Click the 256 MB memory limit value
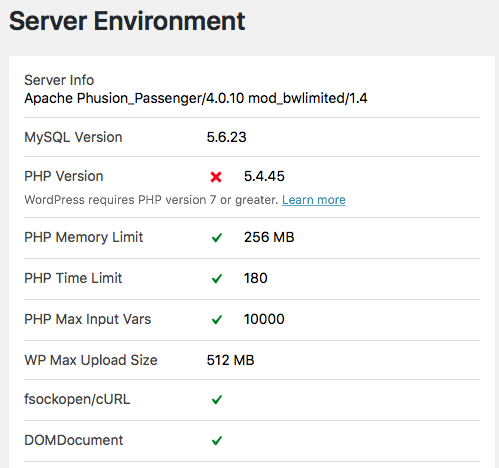The height and width of the screenshot is (468, 499). click(x=269, y=237)
